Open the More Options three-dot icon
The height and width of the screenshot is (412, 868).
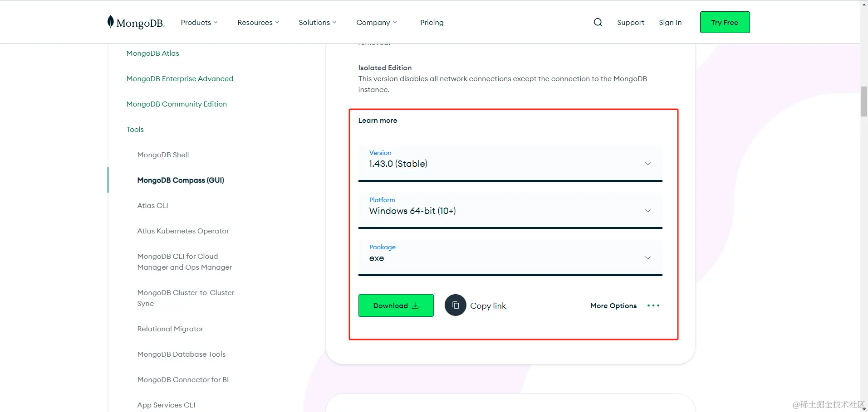click(653, 305)
